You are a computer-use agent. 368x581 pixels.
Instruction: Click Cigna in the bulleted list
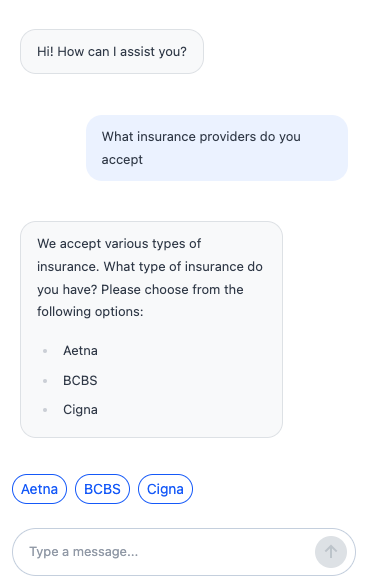[x=80, y=410]
